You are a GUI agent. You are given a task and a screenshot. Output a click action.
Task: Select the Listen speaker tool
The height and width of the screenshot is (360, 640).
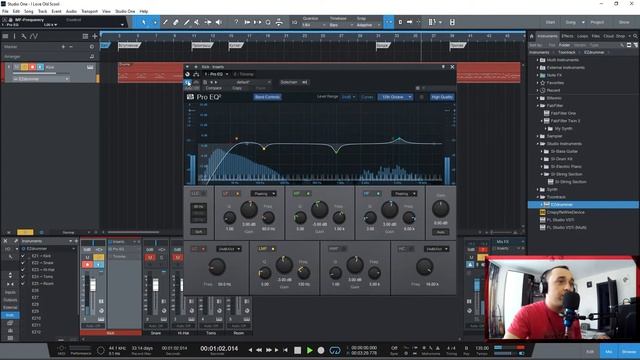click(219, 22)
